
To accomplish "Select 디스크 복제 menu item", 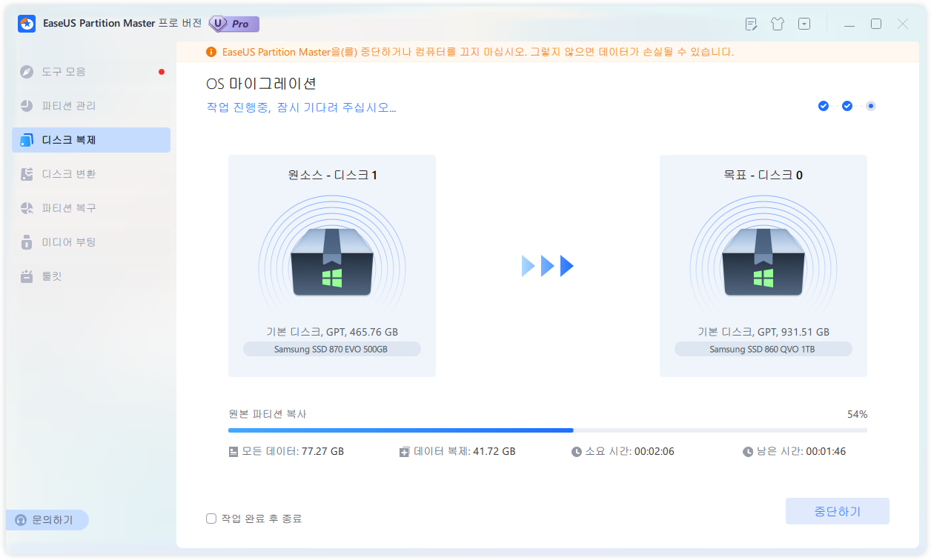I will [91, 140].
